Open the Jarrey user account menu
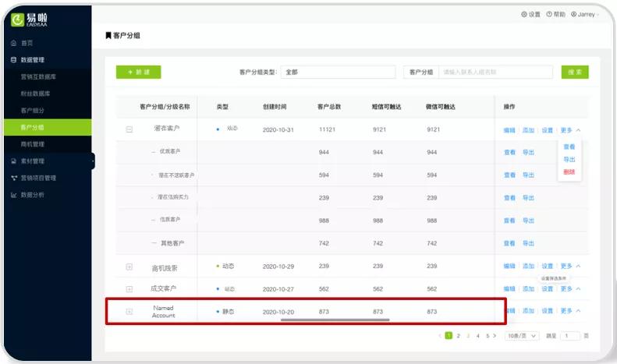This screenshot has height=364, width=617. pos(585,14)
